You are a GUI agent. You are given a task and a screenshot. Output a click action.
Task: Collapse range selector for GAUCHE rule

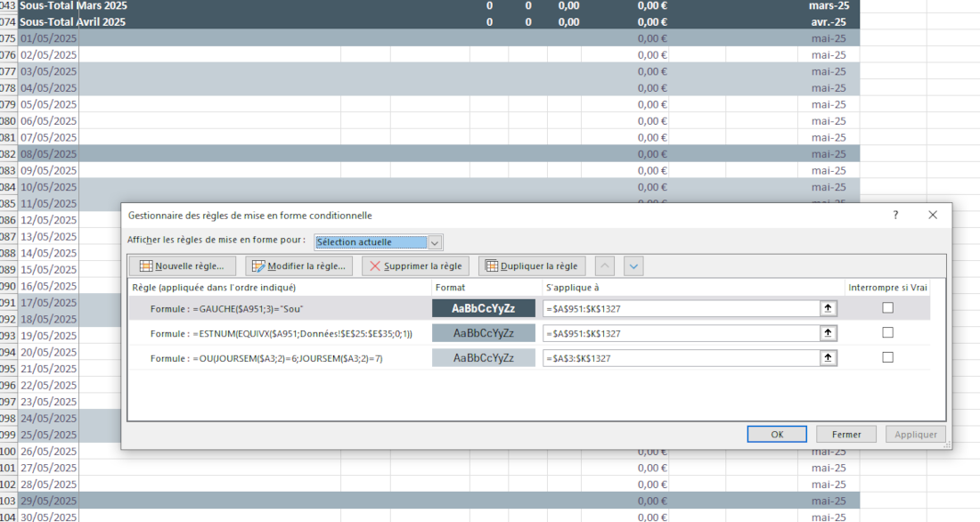click(829, 308)
